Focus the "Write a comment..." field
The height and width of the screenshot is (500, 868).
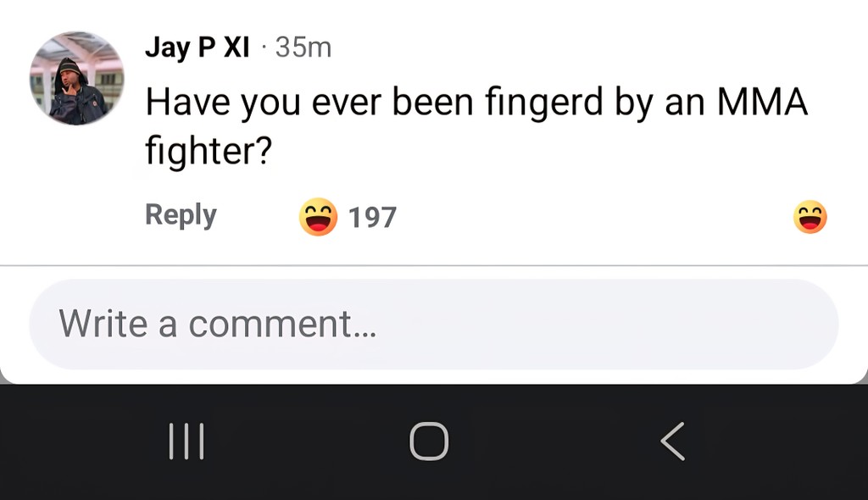tap(434, 324)
